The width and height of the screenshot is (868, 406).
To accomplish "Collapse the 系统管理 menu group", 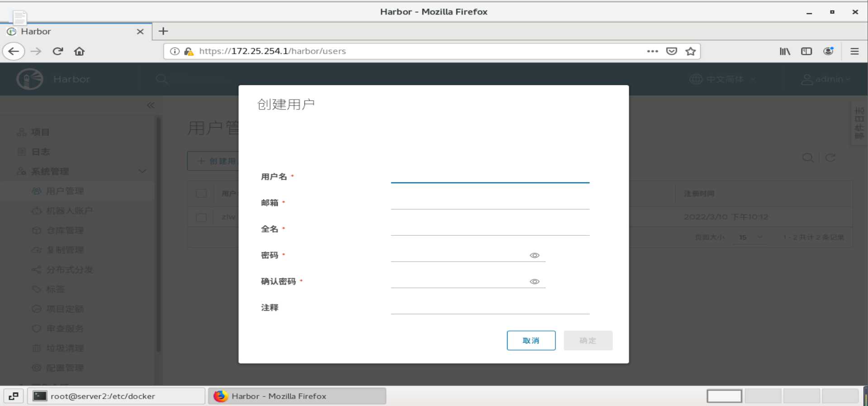I will [142, 171].
